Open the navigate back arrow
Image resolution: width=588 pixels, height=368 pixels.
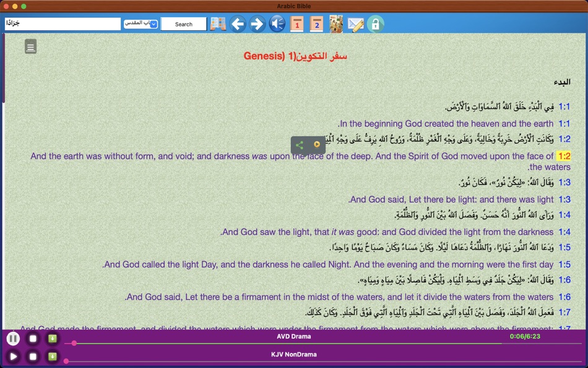[238, 24]
